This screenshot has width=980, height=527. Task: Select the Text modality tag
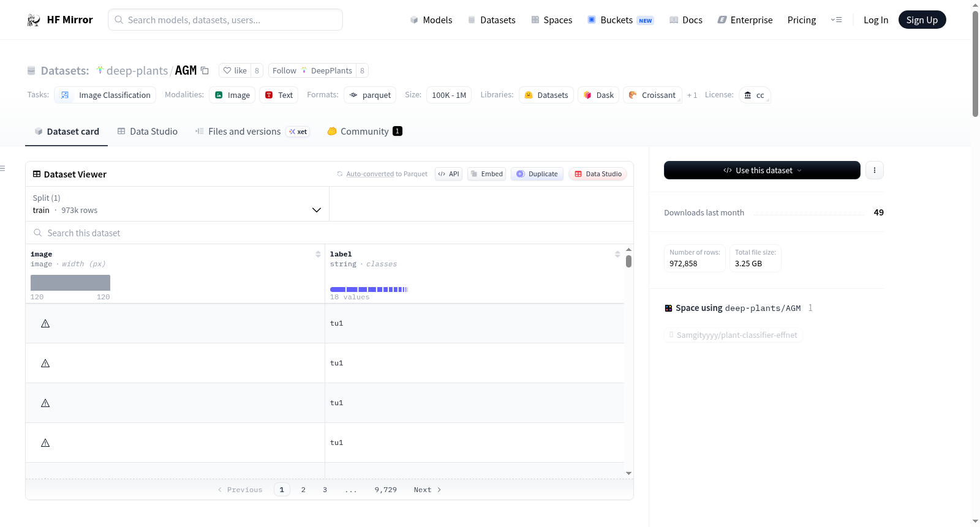[279, 95]
